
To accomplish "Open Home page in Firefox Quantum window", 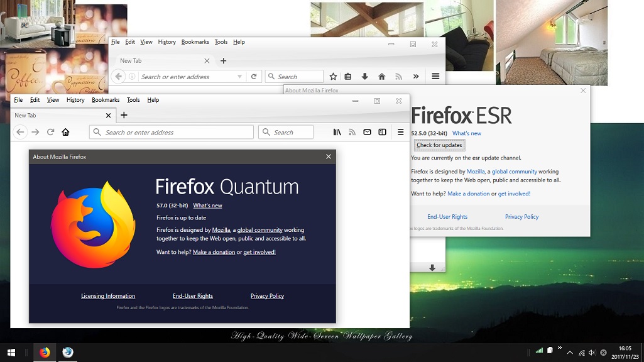I will pyautogui.click(x=65, y=132).
